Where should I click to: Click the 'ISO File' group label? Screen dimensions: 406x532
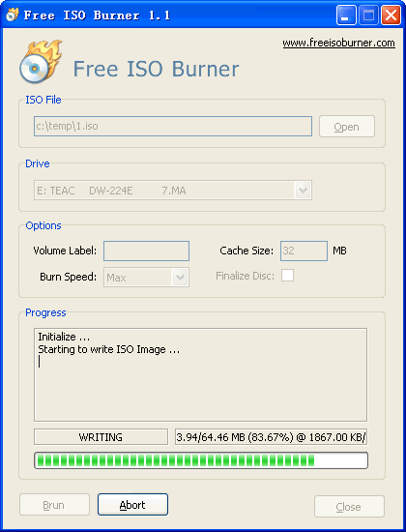[43, 100]
